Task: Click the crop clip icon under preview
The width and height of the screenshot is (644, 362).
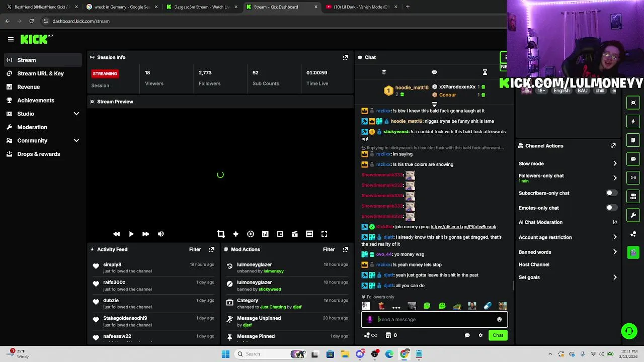Action: (x=221, y=234)
